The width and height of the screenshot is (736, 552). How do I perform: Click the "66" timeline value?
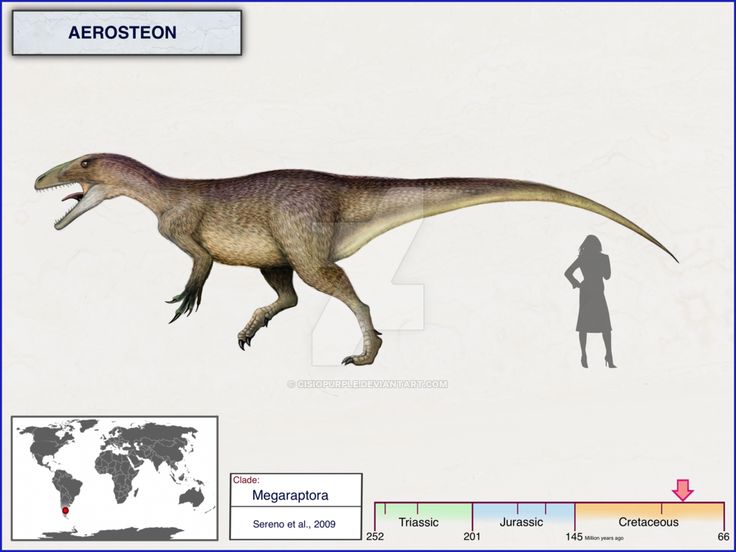[724, 537]
